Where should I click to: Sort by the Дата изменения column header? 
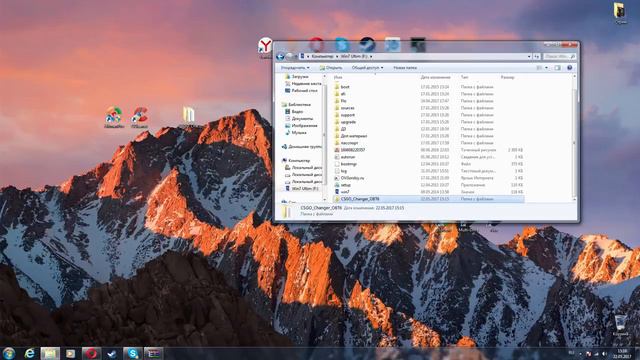click(436, 77)
